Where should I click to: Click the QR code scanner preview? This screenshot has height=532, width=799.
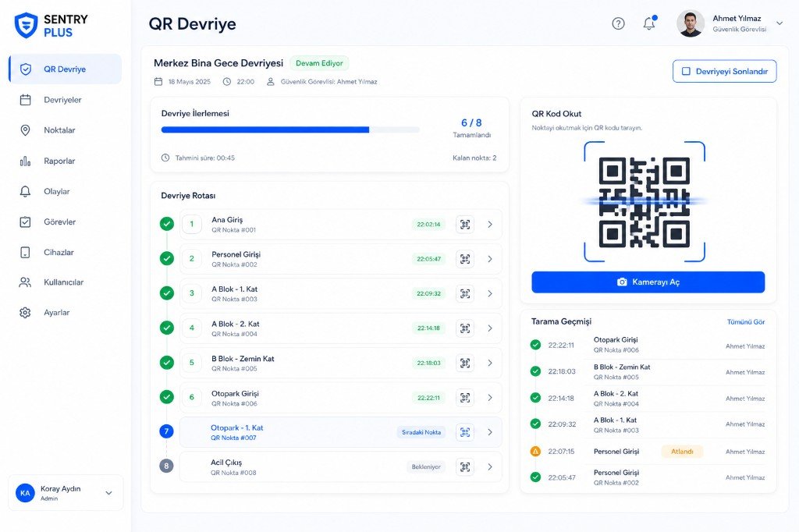coord(645,202)
